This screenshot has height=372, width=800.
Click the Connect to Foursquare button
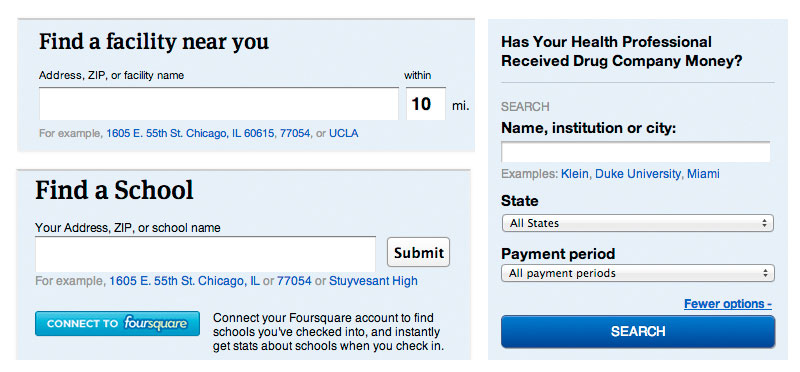pos(117,324)
